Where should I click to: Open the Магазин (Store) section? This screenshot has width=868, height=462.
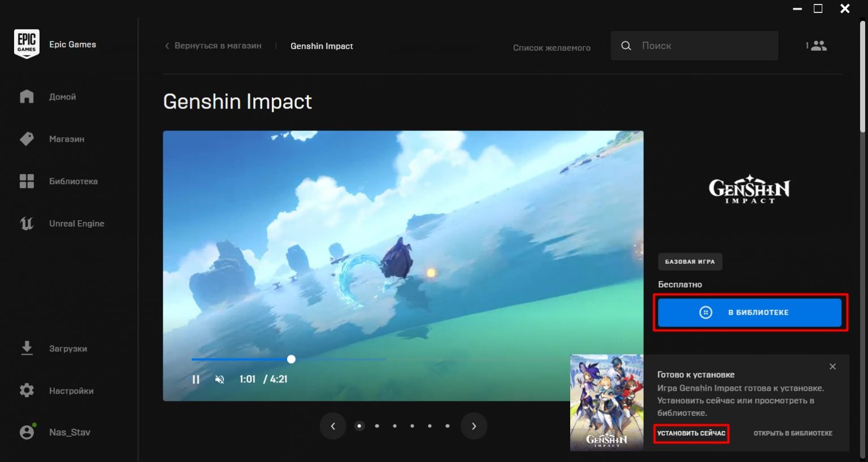[x=26, y=138]
